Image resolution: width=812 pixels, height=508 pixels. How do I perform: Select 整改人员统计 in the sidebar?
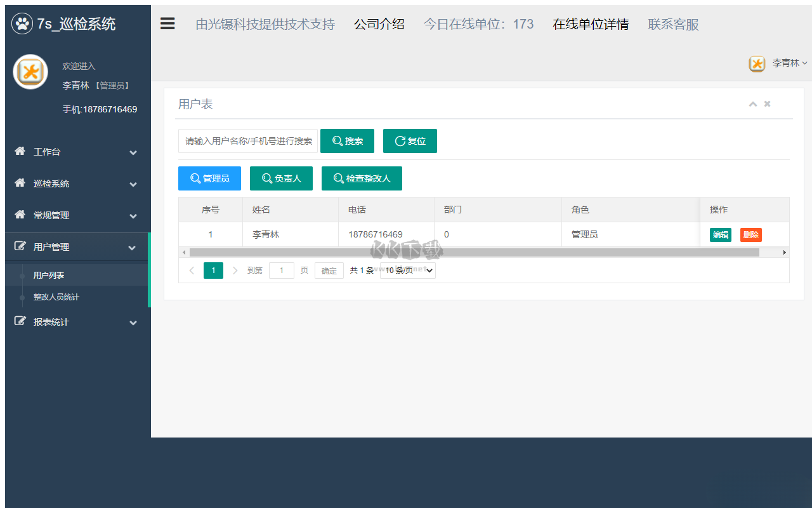click(56, 297)
